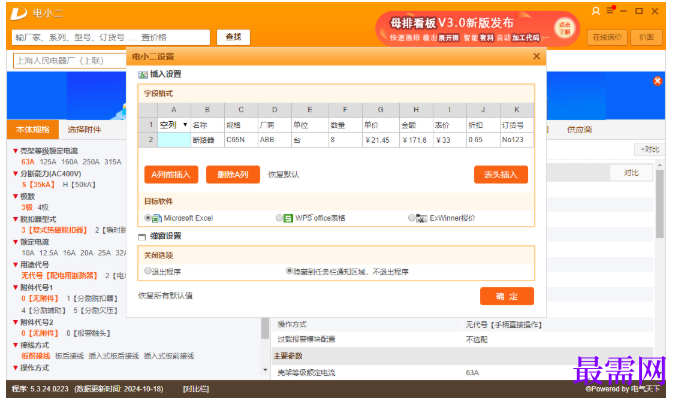This screenshot has height=402, width=685.
Task: Click the [对比栏] status bar entry
Action: (x=196, y=389)
